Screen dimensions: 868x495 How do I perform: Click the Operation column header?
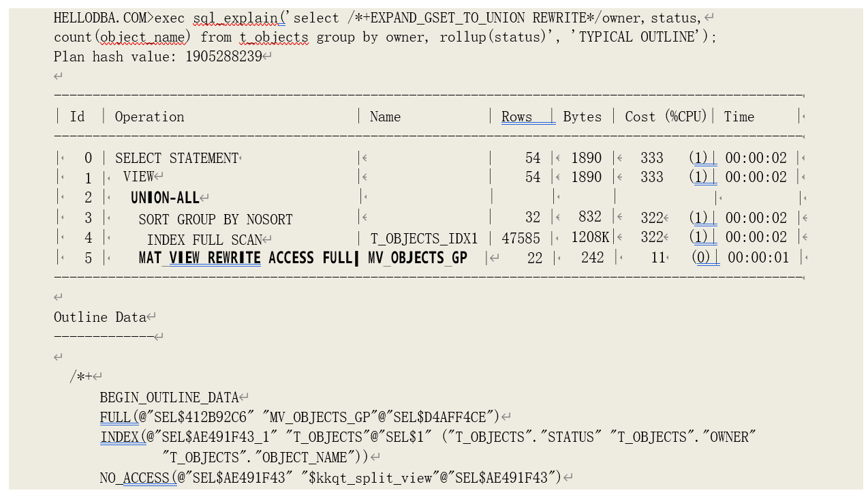149,117
